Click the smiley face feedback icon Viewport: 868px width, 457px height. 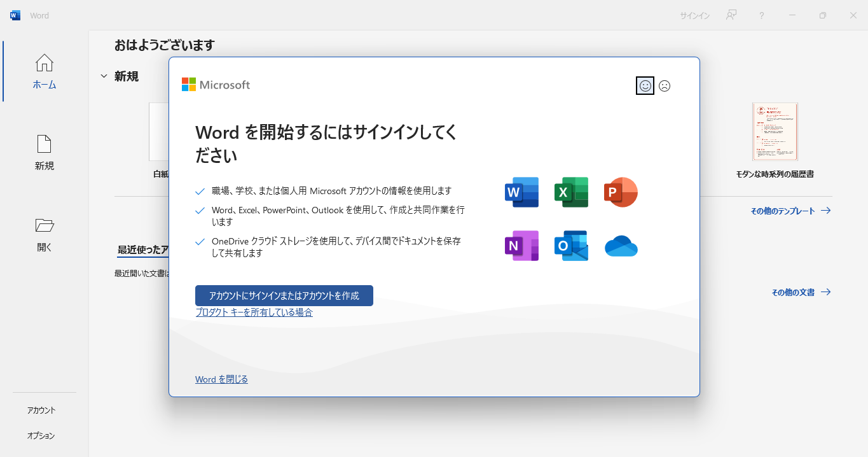tap(645, 85)
